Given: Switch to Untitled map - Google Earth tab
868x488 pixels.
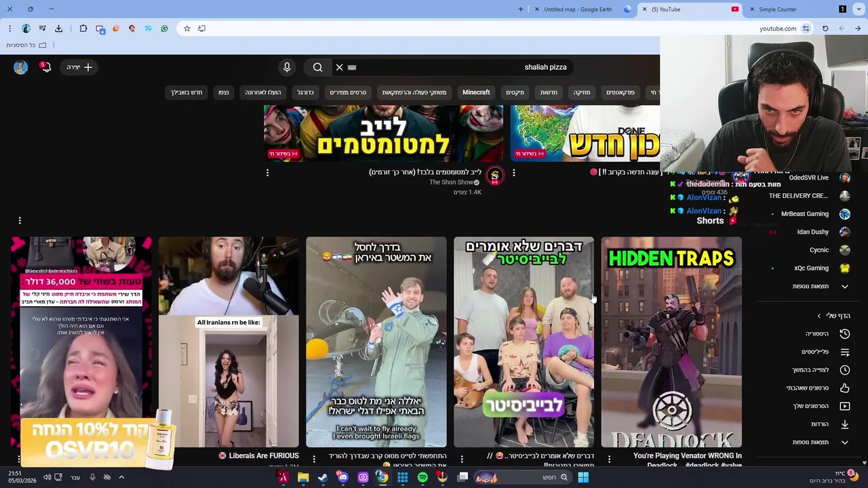Looking at the screenshot, I should click(577, 9).
